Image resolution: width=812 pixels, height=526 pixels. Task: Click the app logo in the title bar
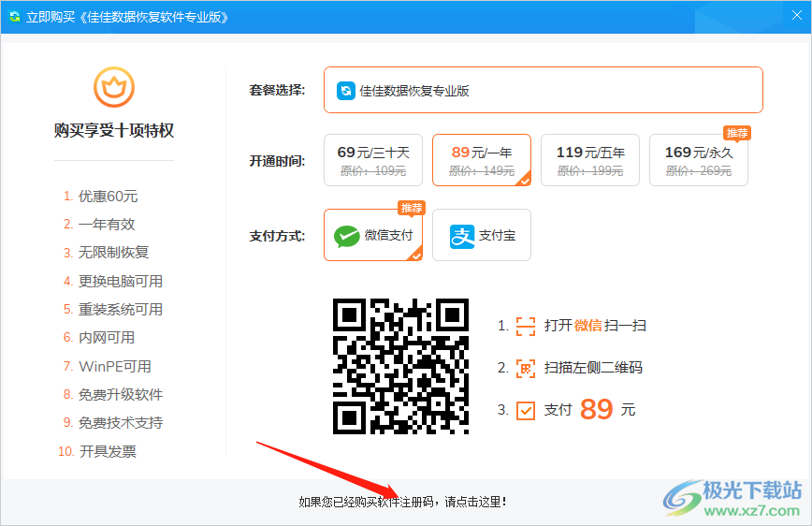click(15, 17)
